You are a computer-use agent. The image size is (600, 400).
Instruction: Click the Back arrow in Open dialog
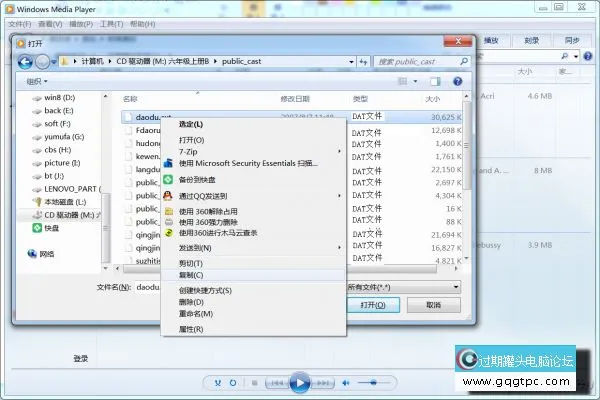(x=25, y=62)
